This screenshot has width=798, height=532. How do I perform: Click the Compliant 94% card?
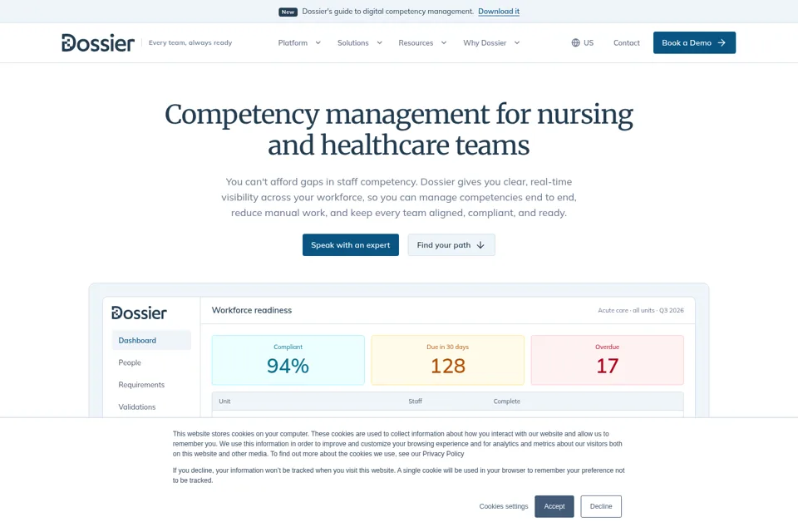pyautogui.click(x=288, y=360)
